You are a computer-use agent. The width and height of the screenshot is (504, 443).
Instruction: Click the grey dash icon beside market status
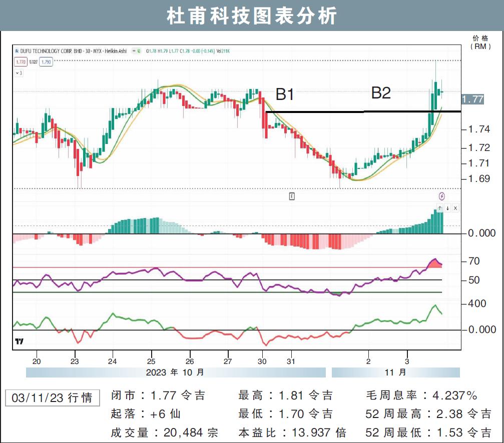tap(134, 50)
